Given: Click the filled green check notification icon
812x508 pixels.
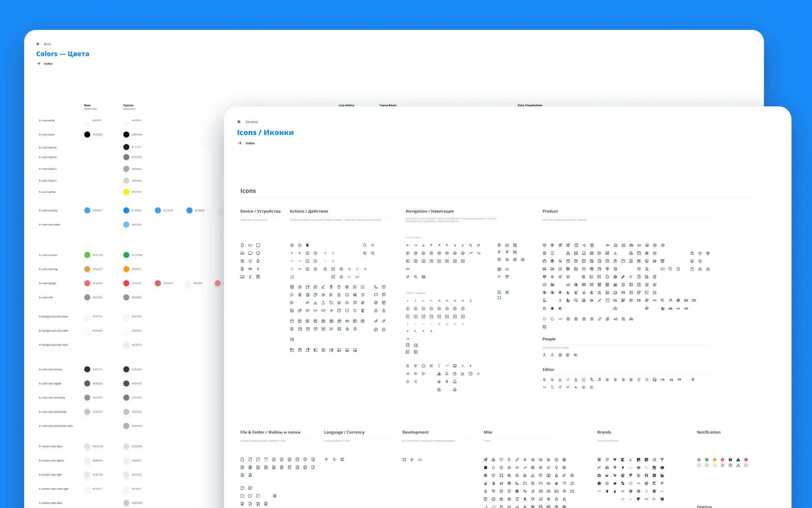Looking at the screenshot, I should point(707,460).
